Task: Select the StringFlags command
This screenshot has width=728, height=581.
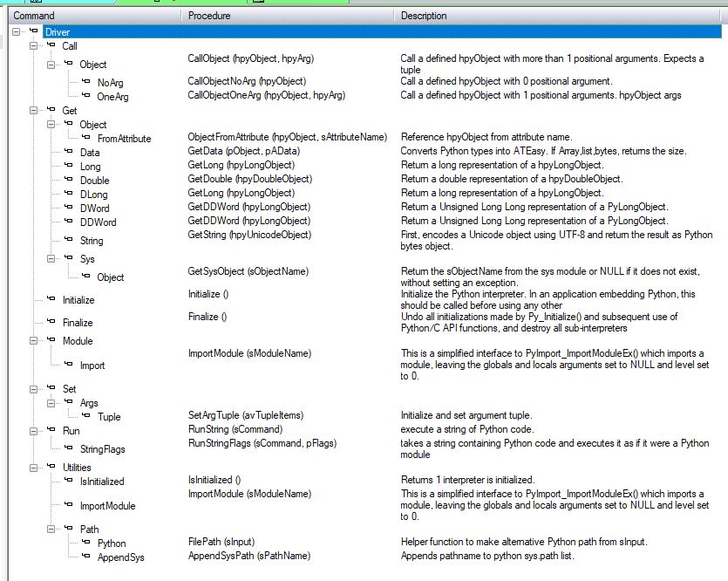Action: [x=103, y=449]
